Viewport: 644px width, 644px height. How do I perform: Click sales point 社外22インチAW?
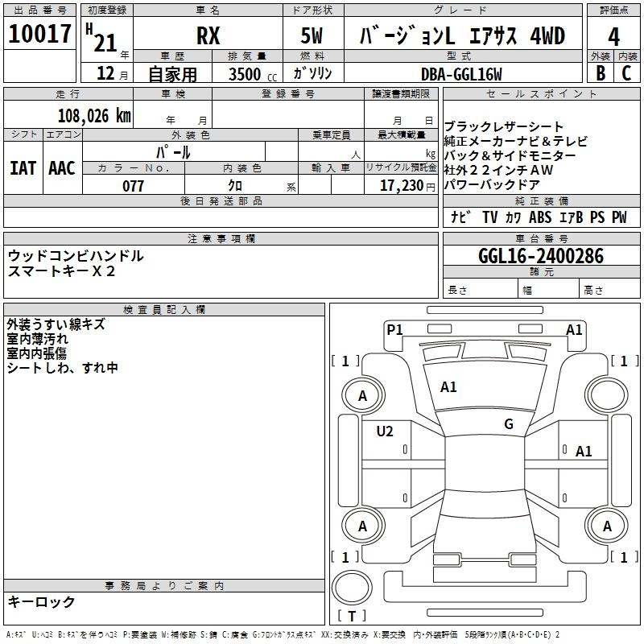(498, 170)
